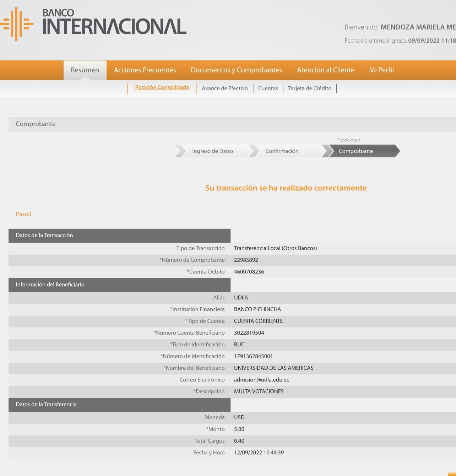Click the Posición Consolidada link

pos(162,87)
